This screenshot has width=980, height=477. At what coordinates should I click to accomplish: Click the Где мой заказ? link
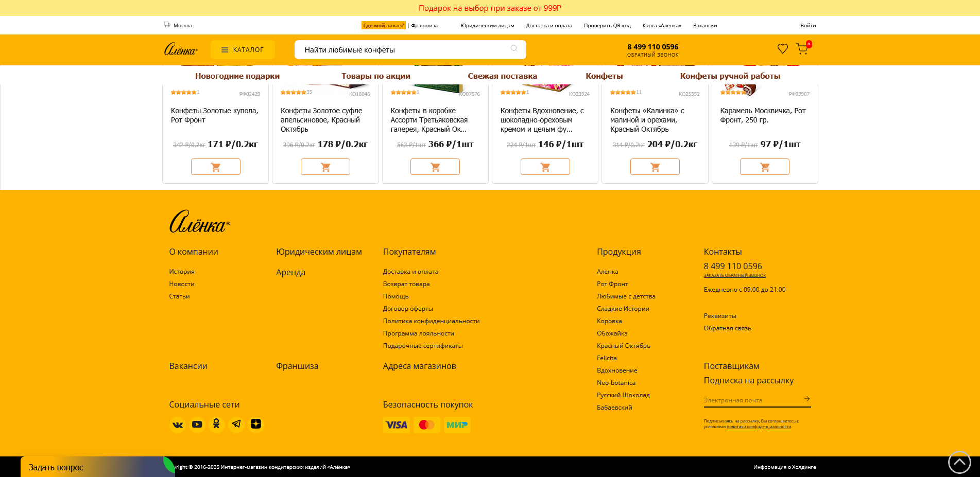coord(383,25)
